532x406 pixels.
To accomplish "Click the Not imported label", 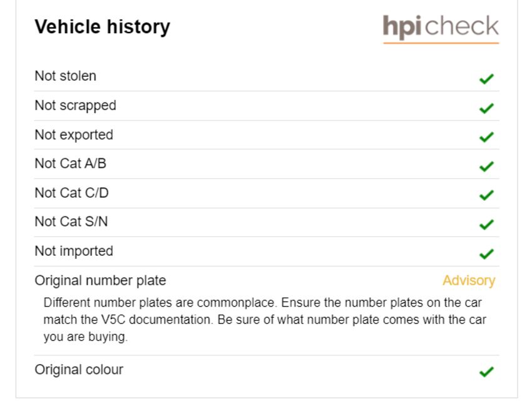I will (x=74, y=251).
